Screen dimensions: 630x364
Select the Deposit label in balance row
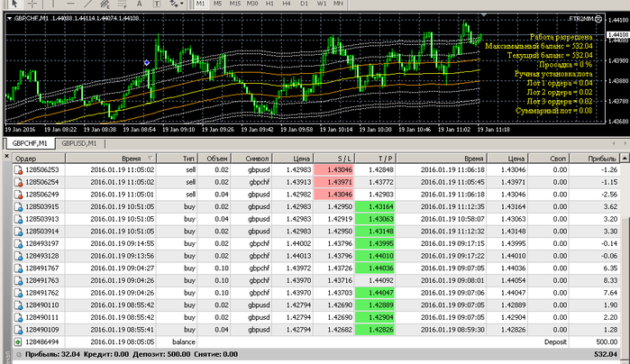(x=555, y=341)
